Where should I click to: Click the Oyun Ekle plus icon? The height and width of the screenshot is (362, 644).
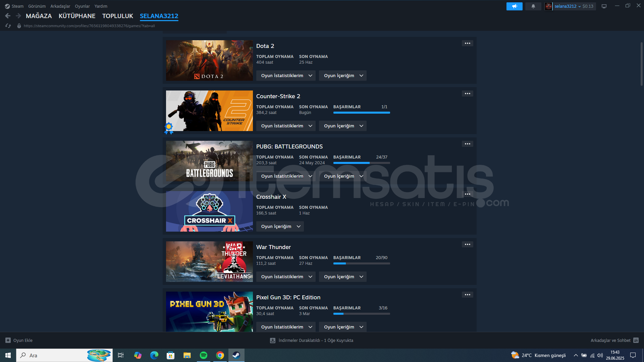click(x=8, y=340)
